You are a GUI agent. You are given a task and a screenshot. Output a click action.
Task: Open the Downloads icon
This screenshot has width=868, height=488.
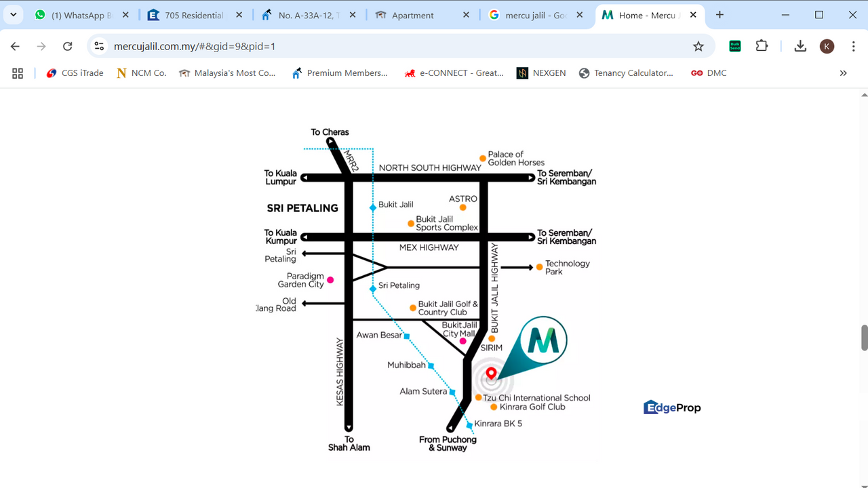[800, 46]
